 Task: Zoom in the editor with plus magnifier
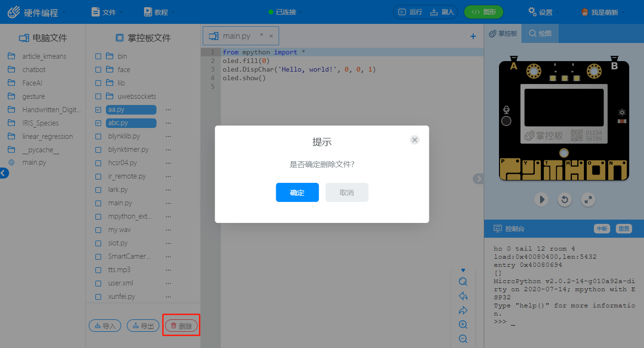pyautogui.click(x=463, y=325)
